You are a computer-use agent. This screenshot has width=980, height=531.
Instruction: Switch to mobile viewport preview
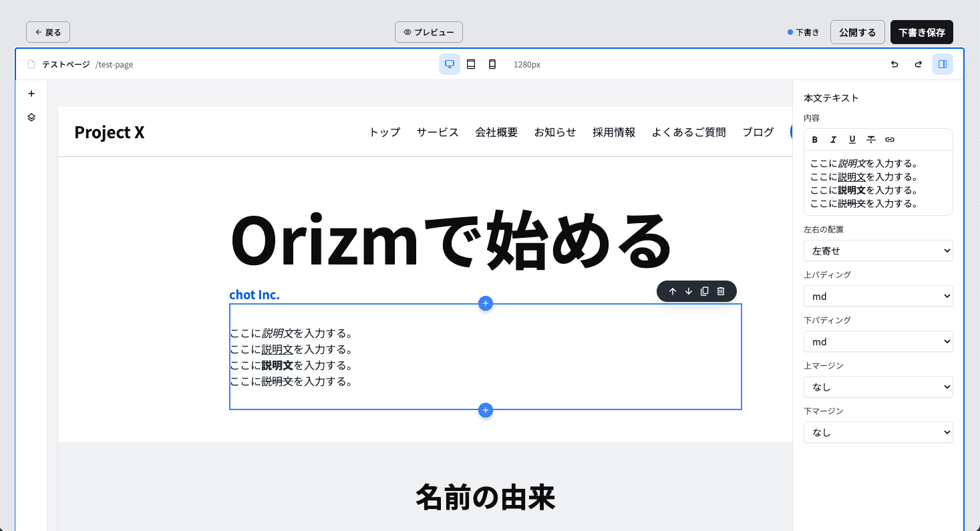coord(492,64)
